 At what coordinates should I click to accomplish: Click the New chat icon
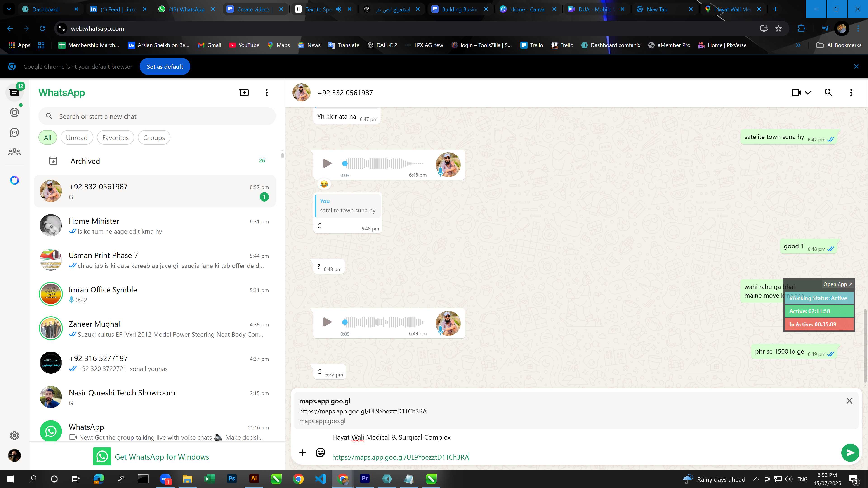click(244, 93)
